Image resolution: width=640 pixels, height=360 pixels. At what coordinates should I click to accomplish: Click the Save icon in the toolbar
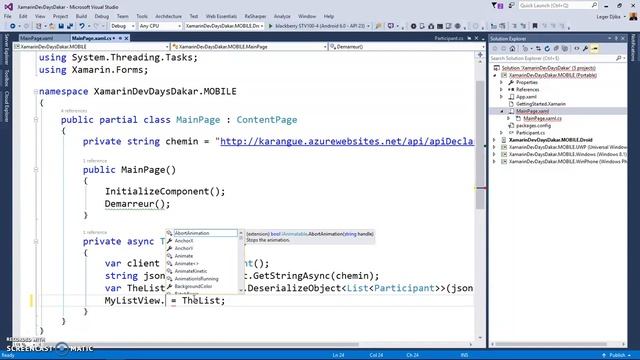[61, 26]
